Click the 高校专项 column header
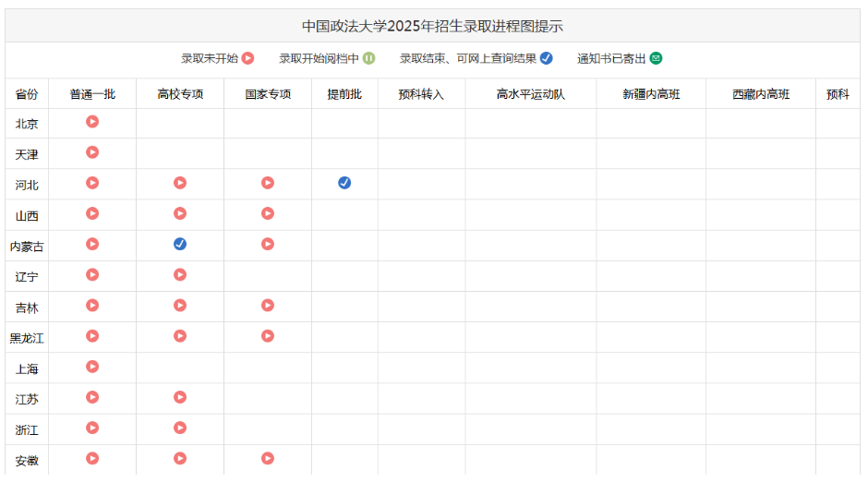The image size is (868, 495). 180,94
